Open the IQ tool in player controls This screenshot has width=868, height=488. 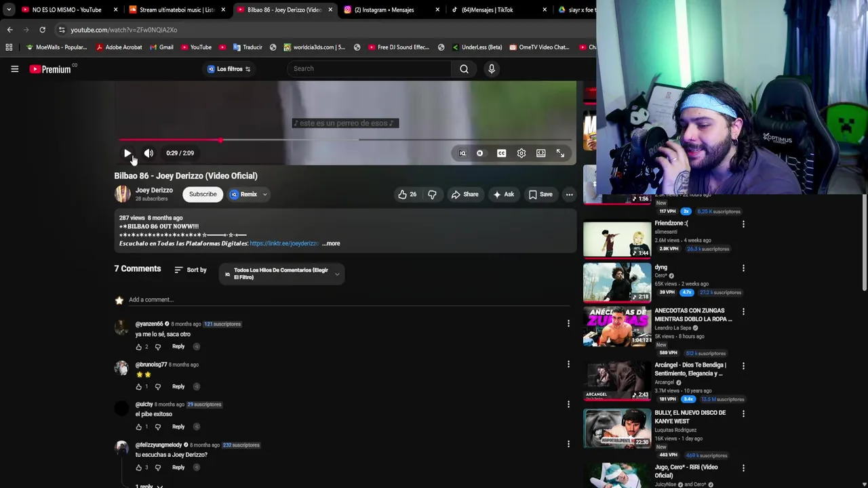[462, 153]
